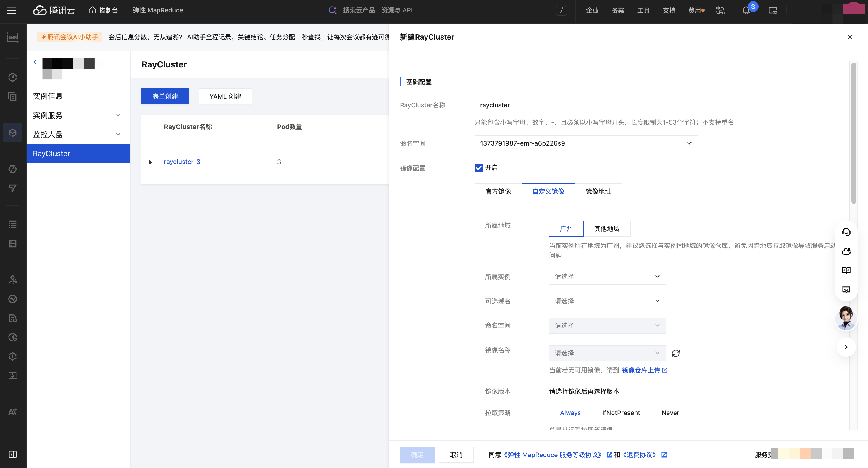The width and height of the screenshot is (868, 468).
Task: Open the monitoring pulse sidebar icon
Action: point(12,299)
